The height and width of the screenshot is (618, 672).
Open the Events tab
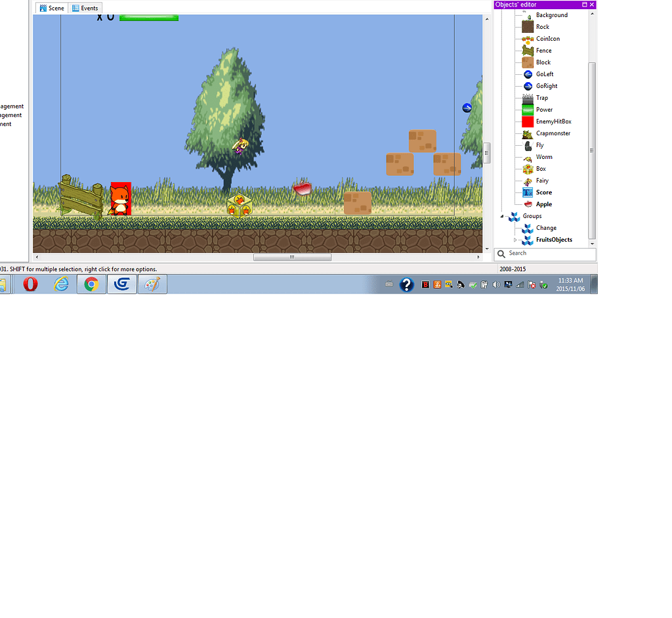[85, 8]
